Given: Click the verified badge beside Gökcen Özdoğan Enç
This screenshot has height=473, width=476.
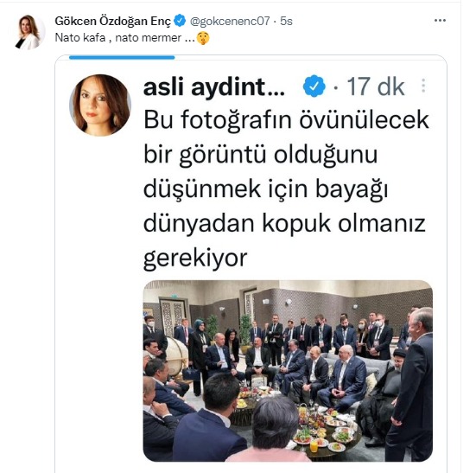Looking at the screenshot, I should [180, 21].
